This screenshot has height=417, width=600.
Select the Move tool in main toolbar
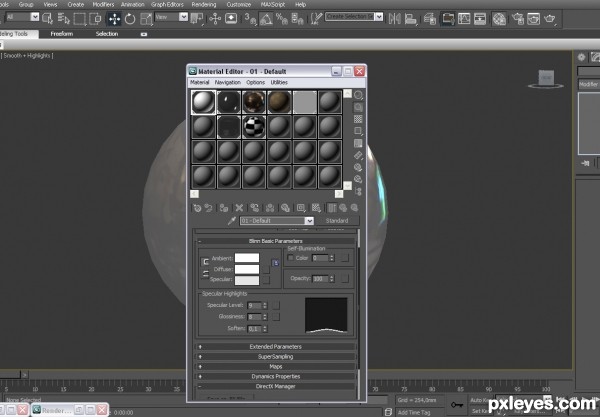[114, 19]
